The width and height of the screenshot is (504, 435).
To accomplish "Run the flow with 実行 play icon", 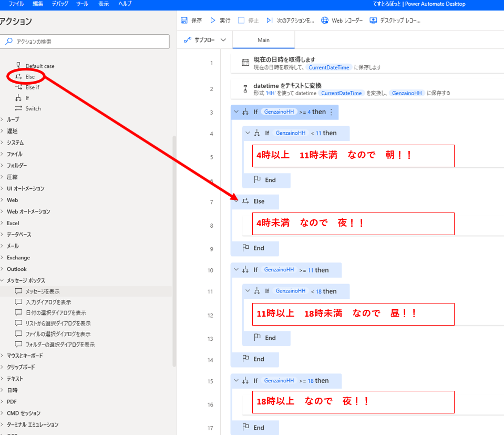I will [213, 21].
